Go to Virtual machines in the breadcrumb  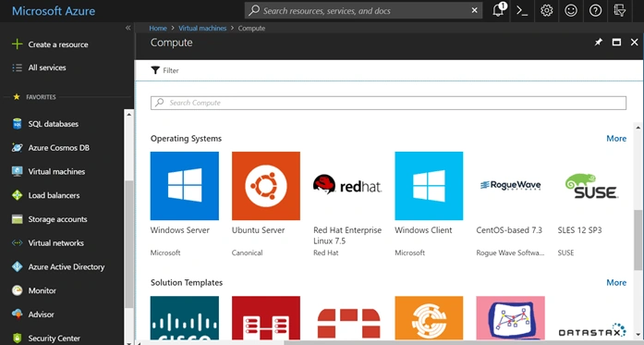pyautogui.click(x=202, y=28)
